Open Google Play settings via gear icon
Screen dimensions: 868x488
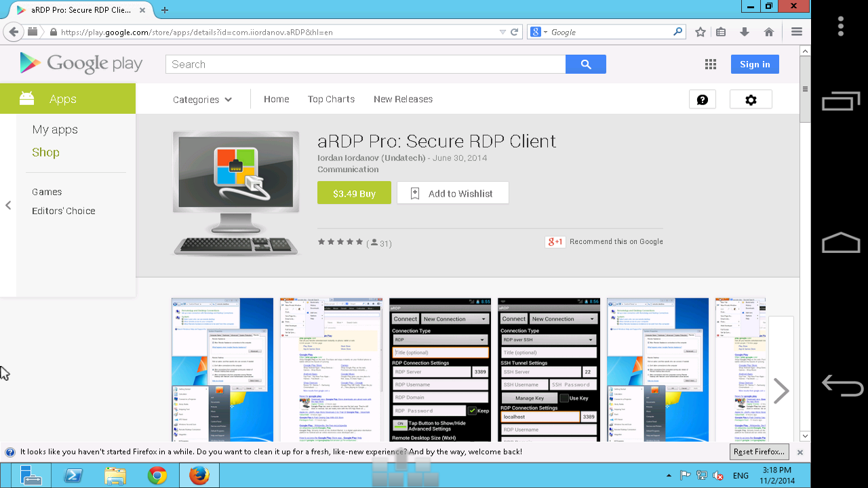point(750,99)
